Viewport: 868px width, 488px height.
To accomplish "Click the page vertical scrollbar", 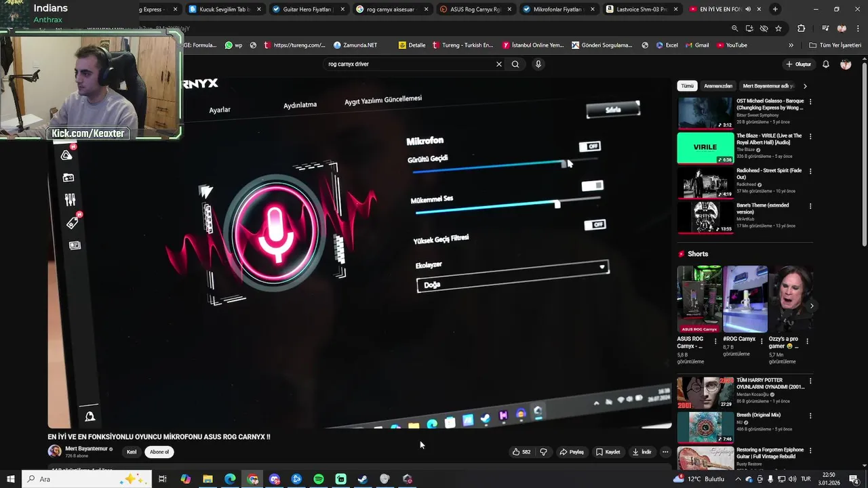I will (x=864, y=155).
